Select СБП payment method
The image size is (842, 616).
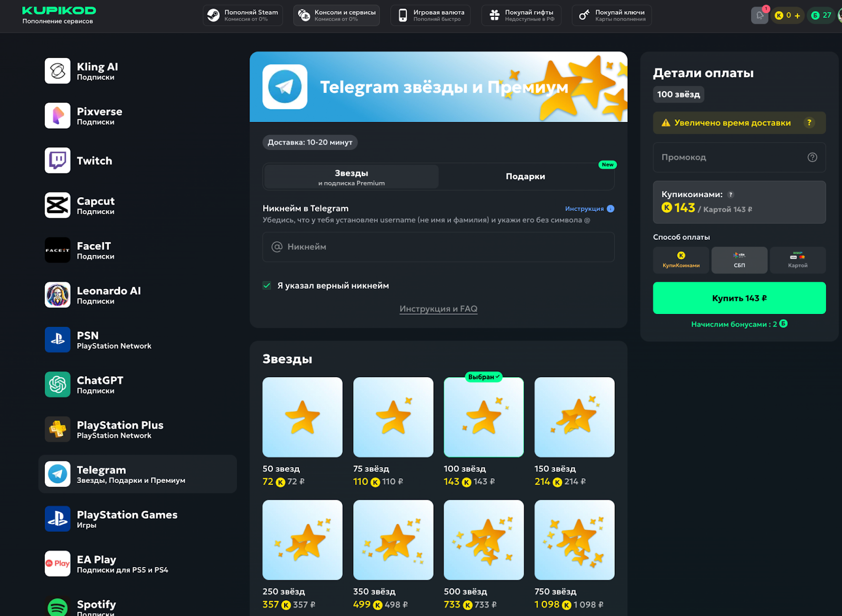tap(739, 260)
